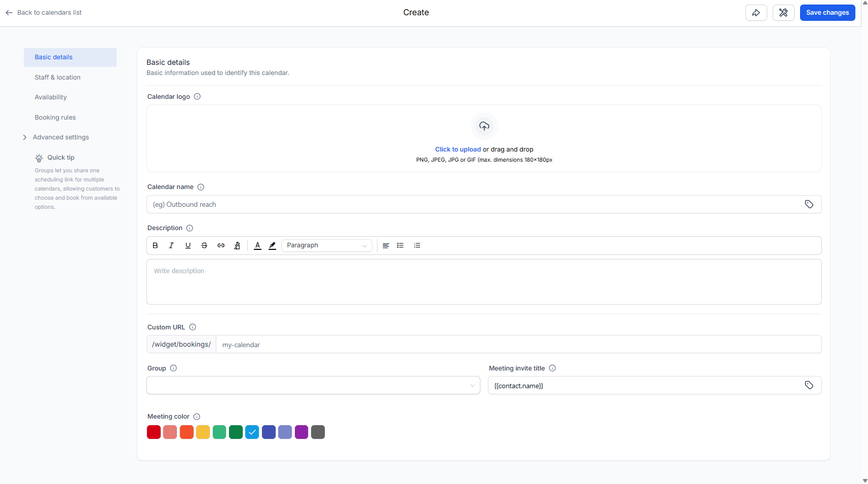Select the light green meeting color
The height and width of the screenshot is (484, 868).
point(219,432)
